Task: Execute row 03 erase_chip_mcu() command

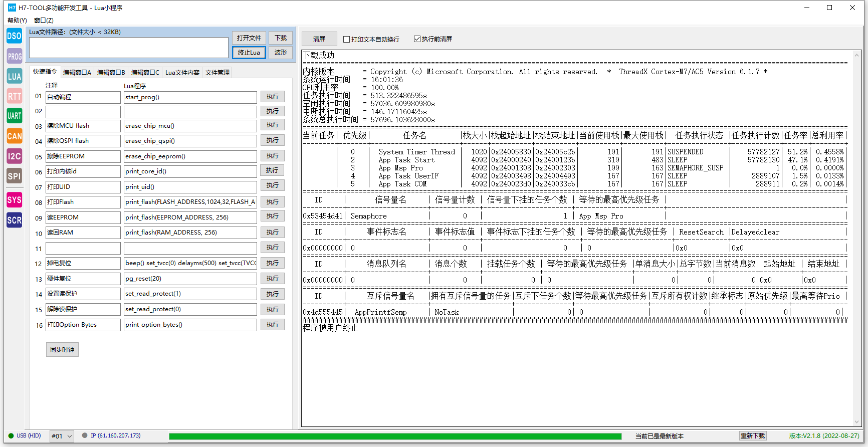Action: click(273, 125)
